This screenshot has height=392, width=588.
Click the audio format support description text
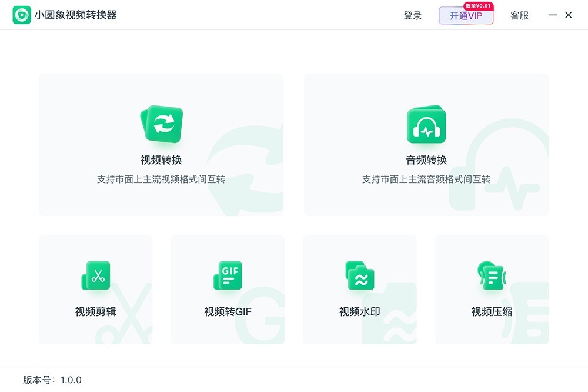pyautogui.click(x=426, y=180)
